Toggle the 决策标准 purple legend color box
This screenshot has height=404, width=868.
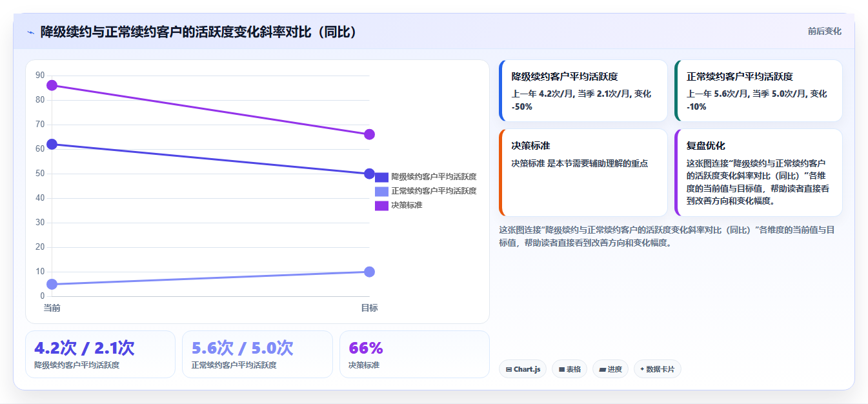tap(381, 205)
